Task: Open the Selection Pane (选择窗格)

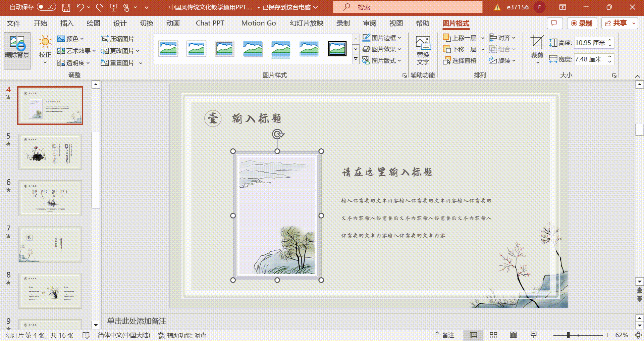Action: tap(460, 61)
